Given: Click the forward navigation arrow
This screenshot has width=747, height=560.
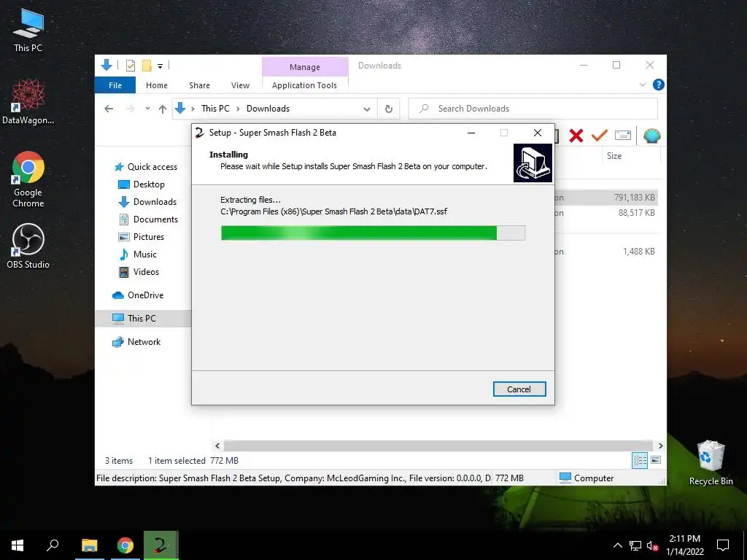Looking at the screenshot, I should [130, 109].
